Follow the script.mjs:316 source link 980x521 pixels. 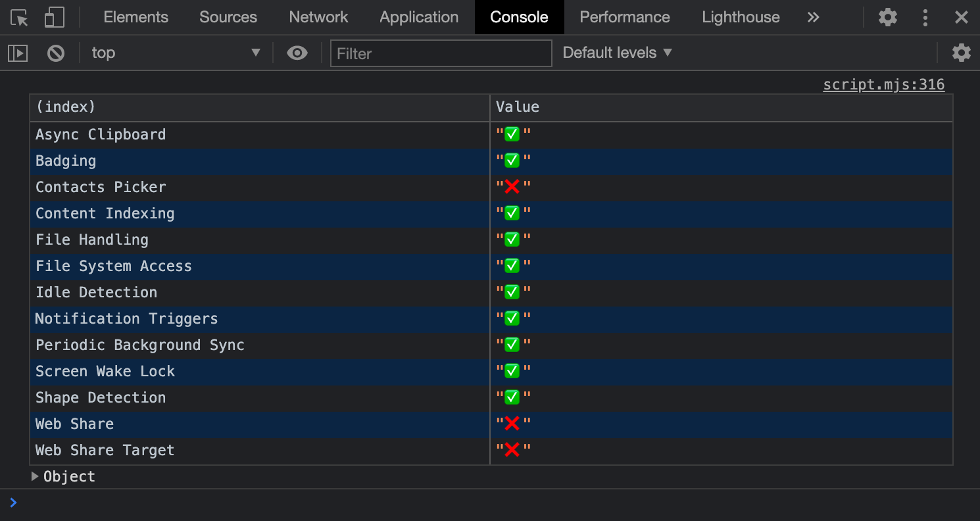click(883, 84)
